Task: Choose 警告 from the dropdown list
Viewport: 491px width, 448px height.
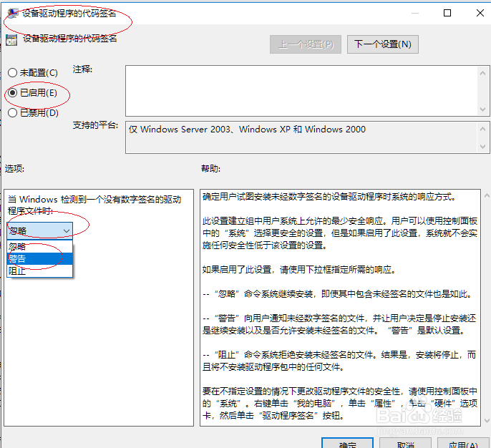Action: pyautogui.click(x=40, y=258)
